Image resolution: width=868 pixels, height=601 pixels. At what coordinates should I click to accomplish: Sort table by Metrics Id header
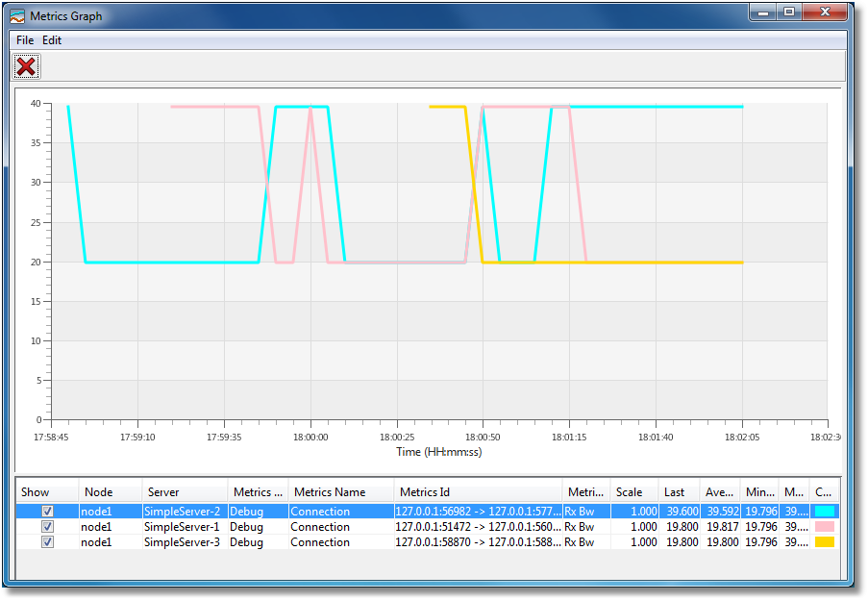click(x=478, y=492)
